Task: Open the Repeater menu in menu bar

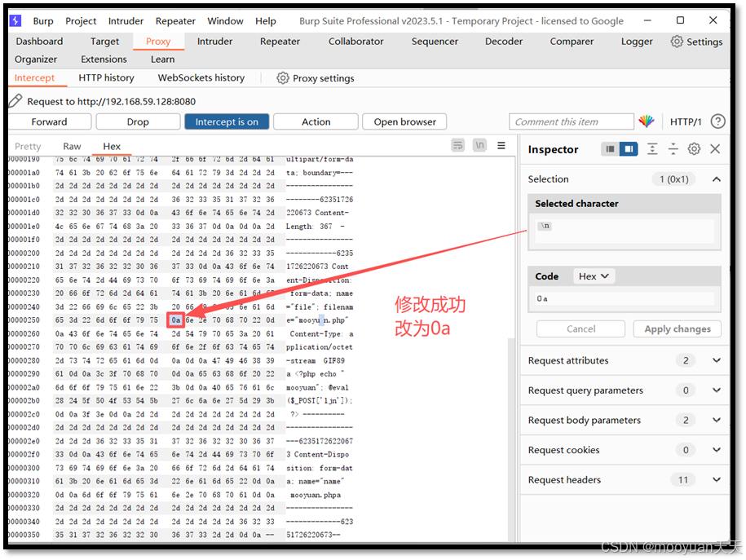Action: (175, 21)
